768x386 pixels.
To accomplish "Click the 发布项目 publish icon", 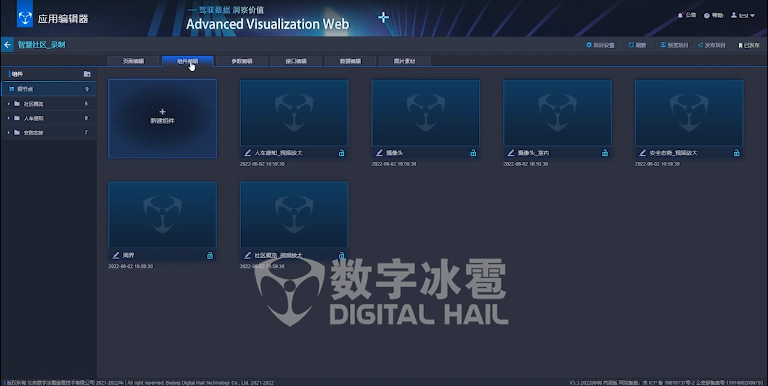I will tap(700, 45).
